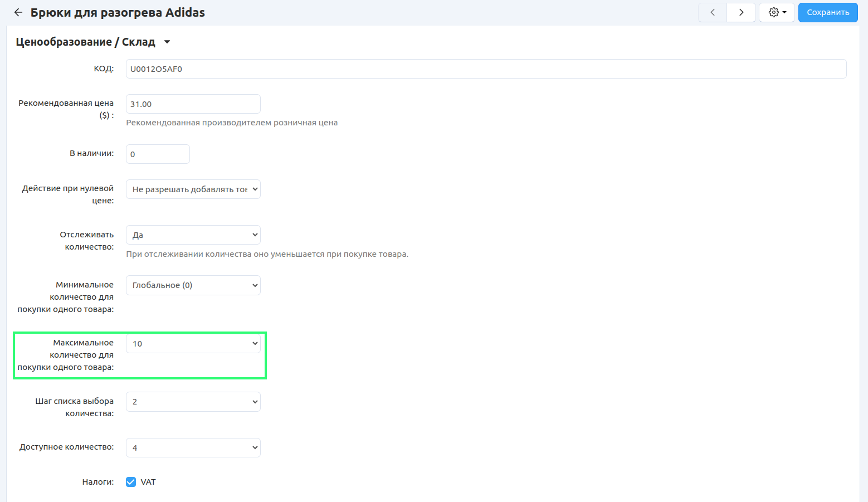Open the Шаг списка выбора количества dropdown

tap(193, 402)
